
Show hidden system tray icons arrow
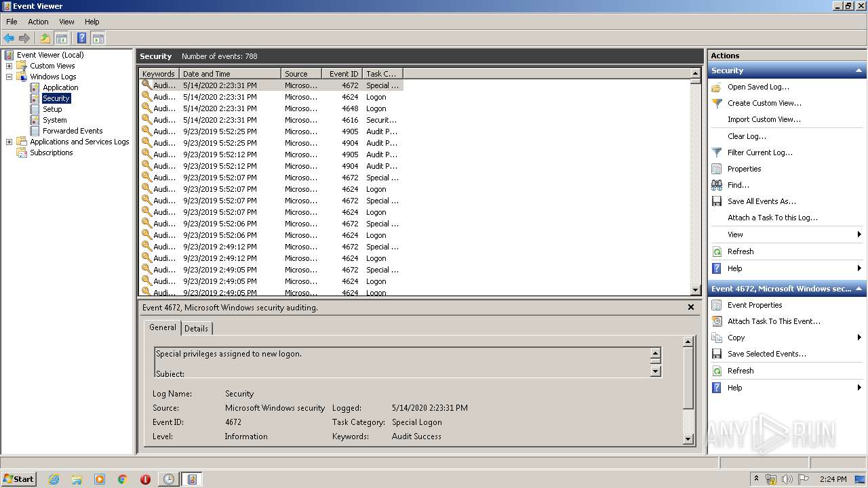757,479
